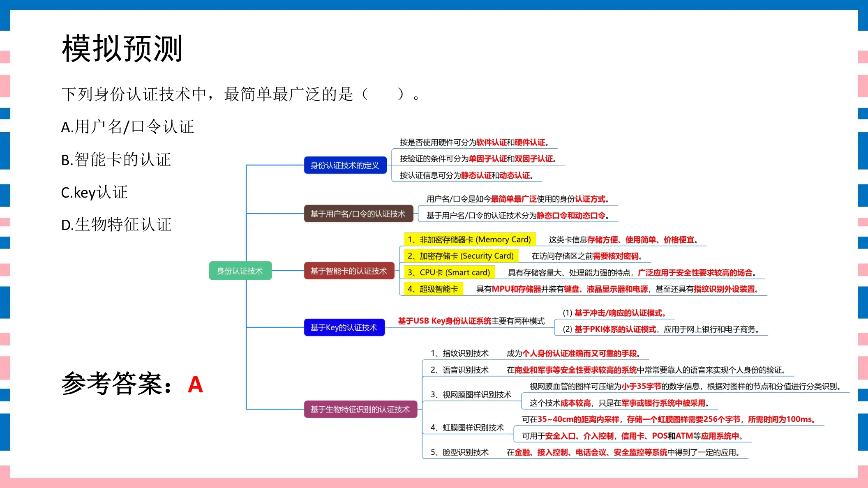This screenshot has width=868, height=488.
Task: Click the line about 静态认证和动态认证
Action: point(466,175)
